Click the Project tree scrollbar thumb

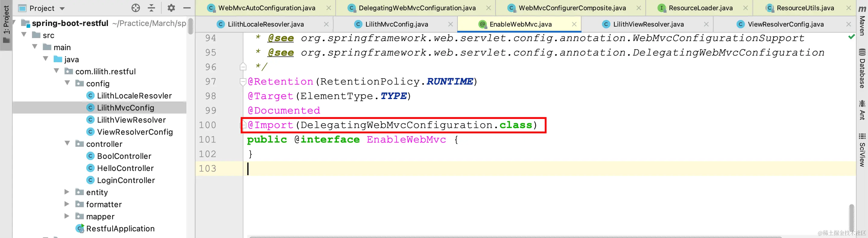click(190, 26)
